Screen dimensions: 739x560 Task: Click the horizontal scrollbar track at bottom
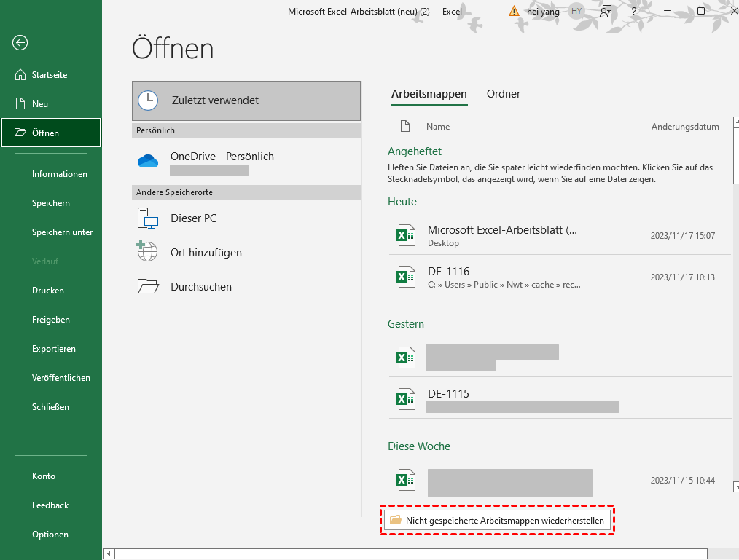(x=410, y=554)
